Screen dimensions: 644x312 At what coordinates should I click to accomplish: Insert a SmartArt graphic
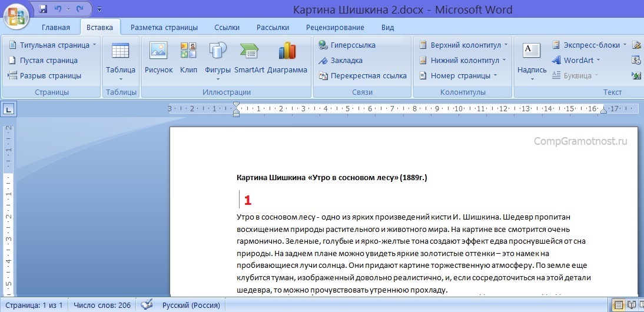(249, 58)
